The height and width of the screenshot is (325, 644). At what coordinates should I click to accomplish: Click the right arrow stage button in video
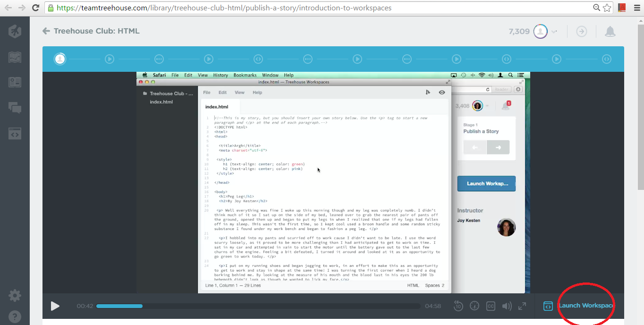[498, 147]
